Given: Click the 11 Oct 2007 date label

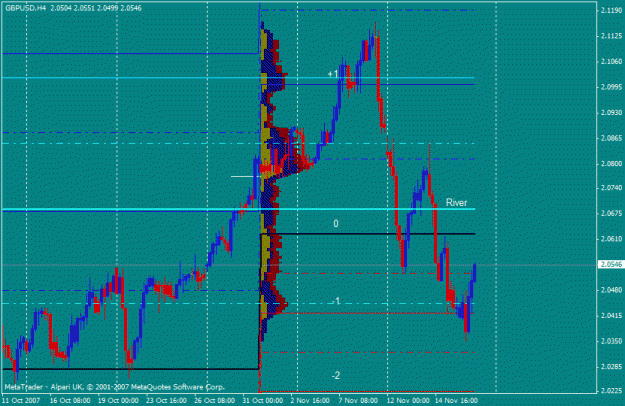Looking at the screenshot, I should pos(21,400).
